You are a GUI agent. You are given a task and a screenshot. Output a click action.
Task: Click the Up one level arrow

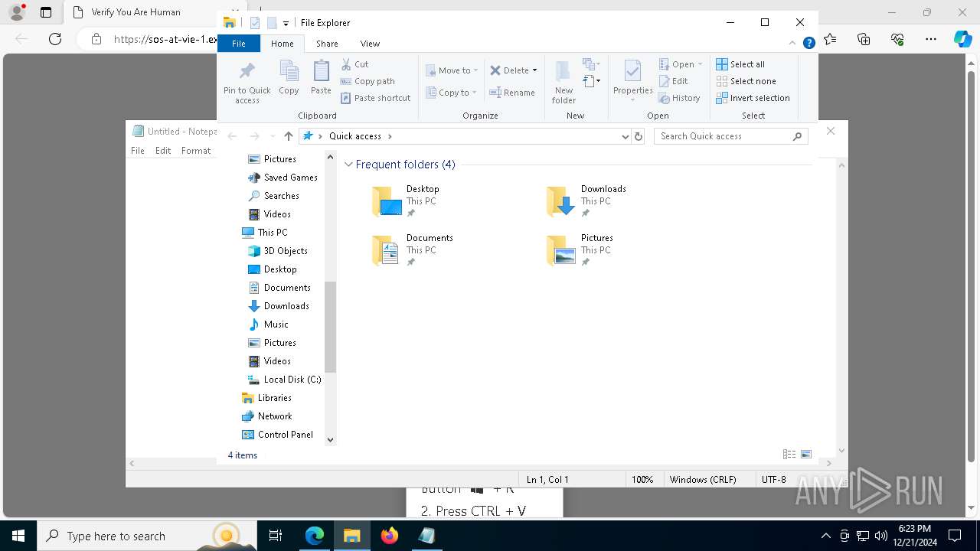point(288,136)
